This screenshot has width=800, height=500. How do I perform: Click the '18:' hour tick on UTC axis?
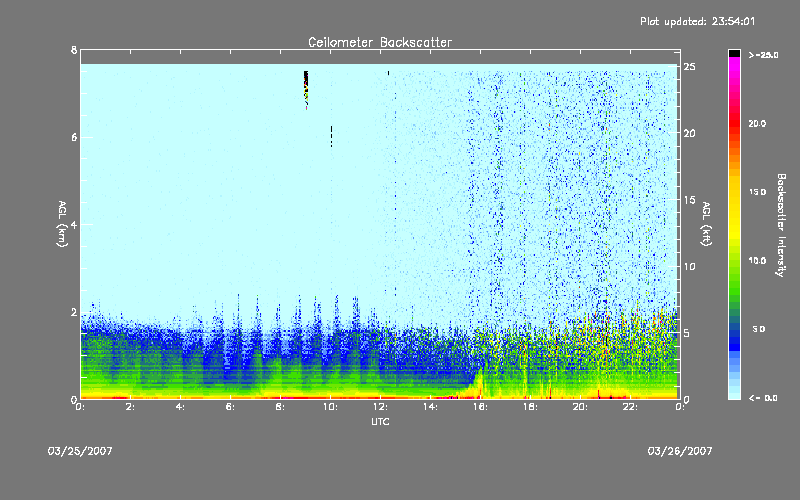tap(530, 407)
